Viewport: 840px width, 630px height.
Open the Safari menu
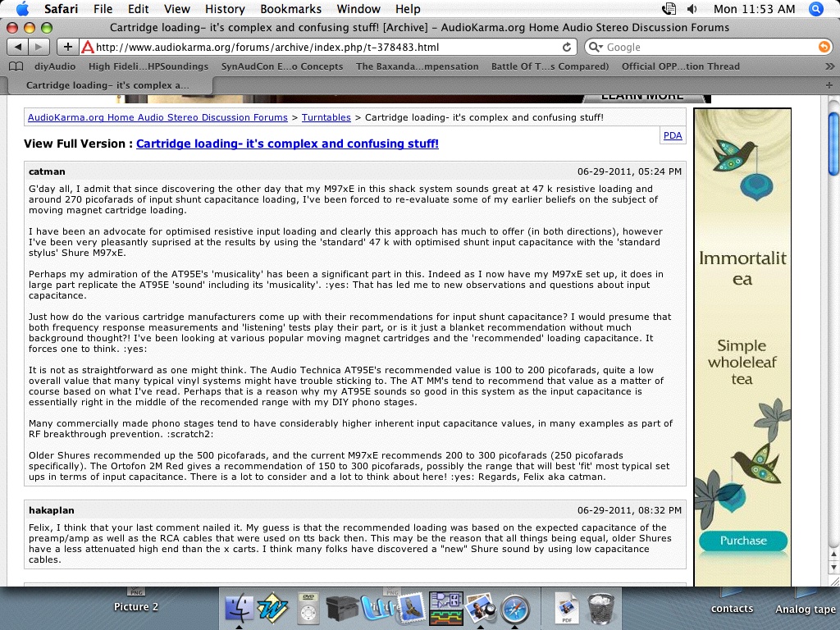pyautogui.click(x=61, y=8)
